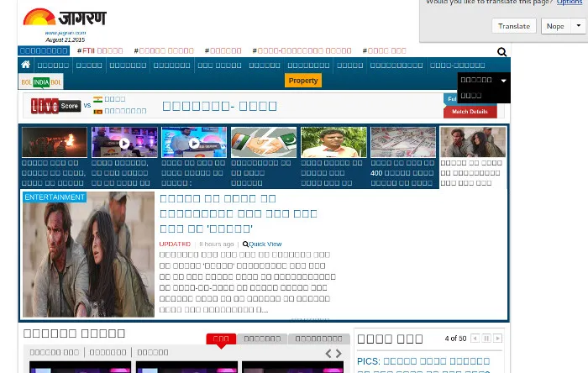
Task: Open the search magnifier icon
Action: point(501,52)
